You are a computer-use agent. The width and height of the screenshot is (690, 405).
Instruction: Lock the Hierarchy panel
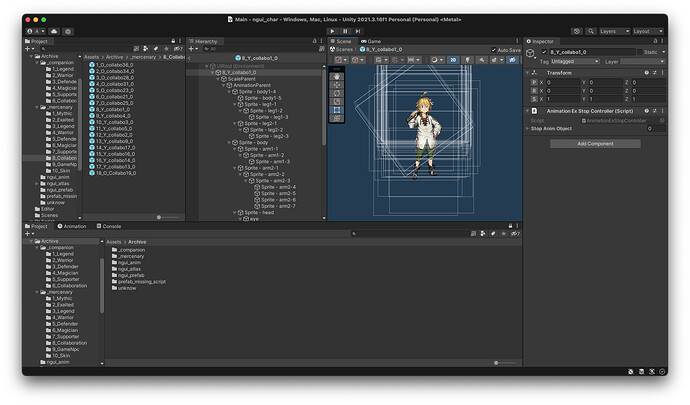[x=314, y=41]
